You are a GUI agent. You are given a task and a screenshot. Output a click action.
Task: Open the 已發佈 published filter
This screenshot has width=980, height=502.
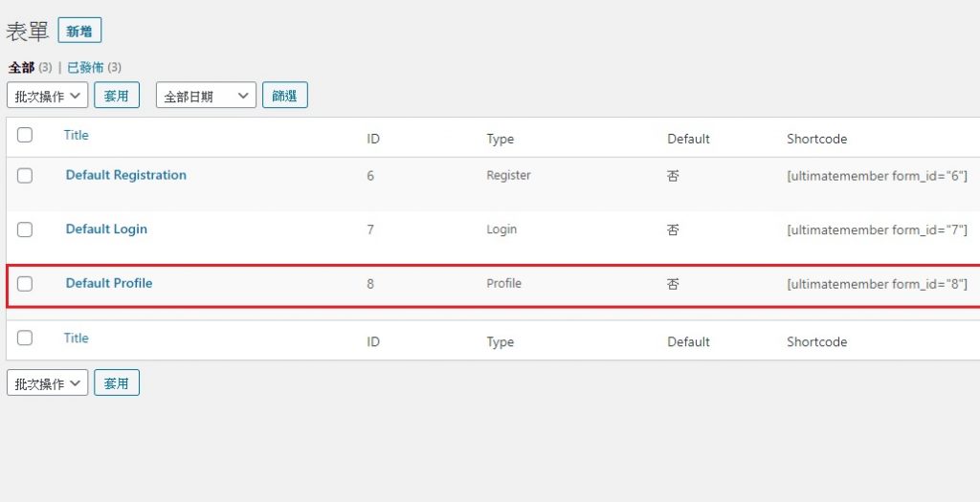(x=85, y=67)
